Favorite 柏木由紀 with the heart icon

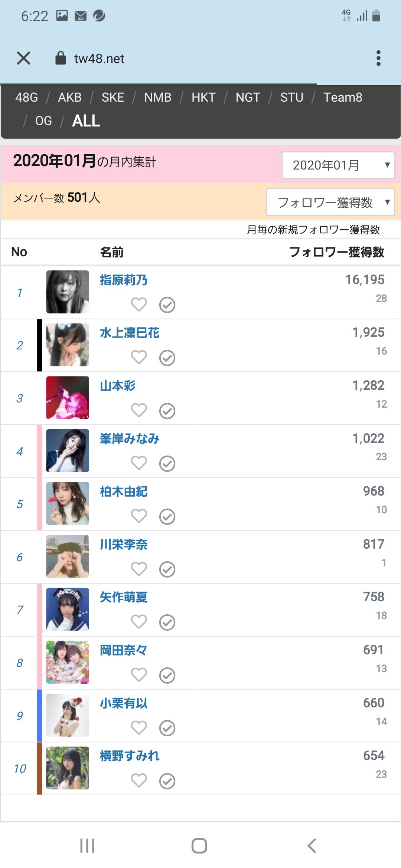pos(139,516)
